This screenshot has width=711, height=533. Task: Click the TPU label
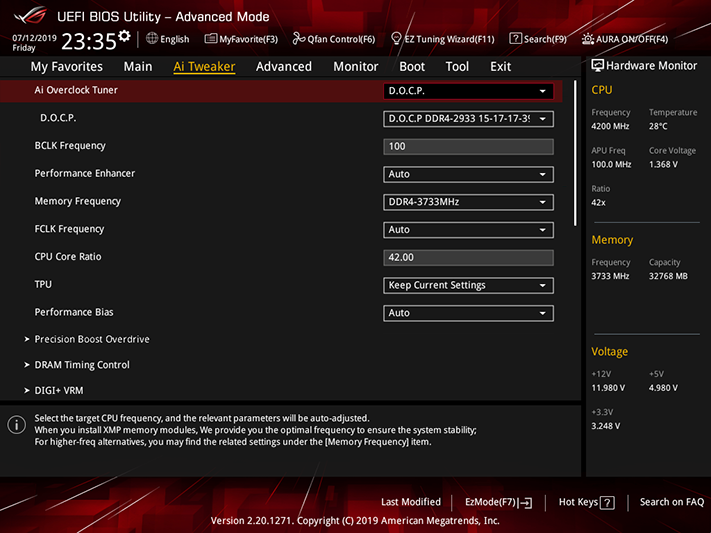point(43,284)
